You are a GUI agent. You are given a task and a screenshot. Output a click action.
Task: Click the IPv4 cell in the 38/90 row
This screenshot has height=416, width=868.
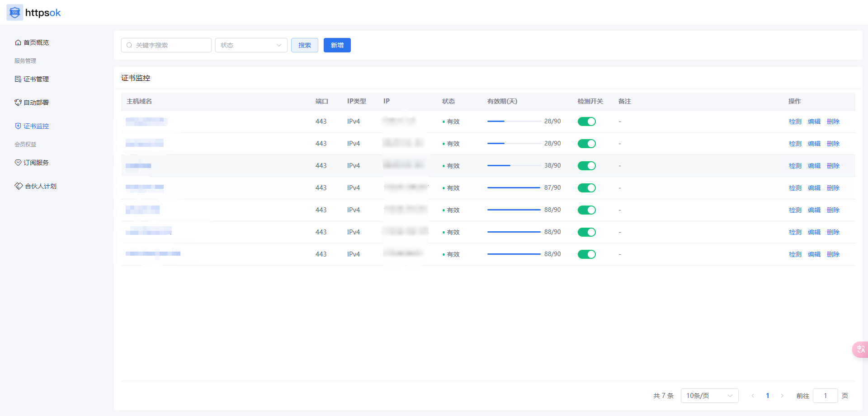(354, 166)
